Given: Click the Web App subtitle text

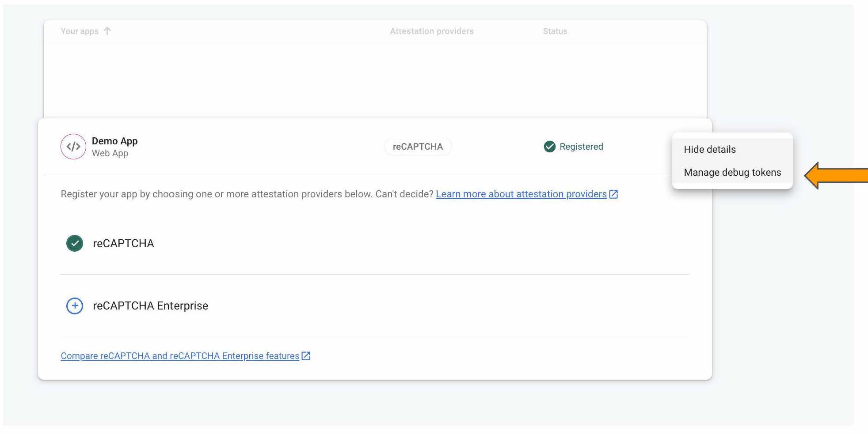Looking at the screenshot, I should [x=110, y=153].
